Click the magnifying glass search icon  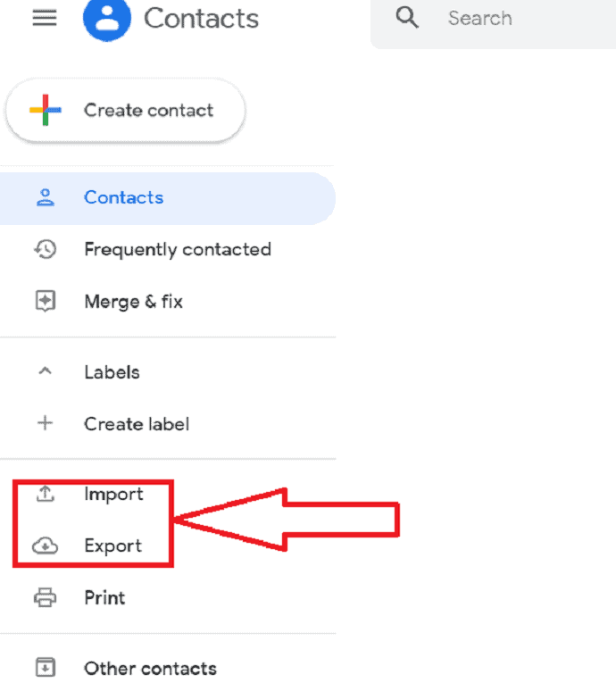coord(407,18)
